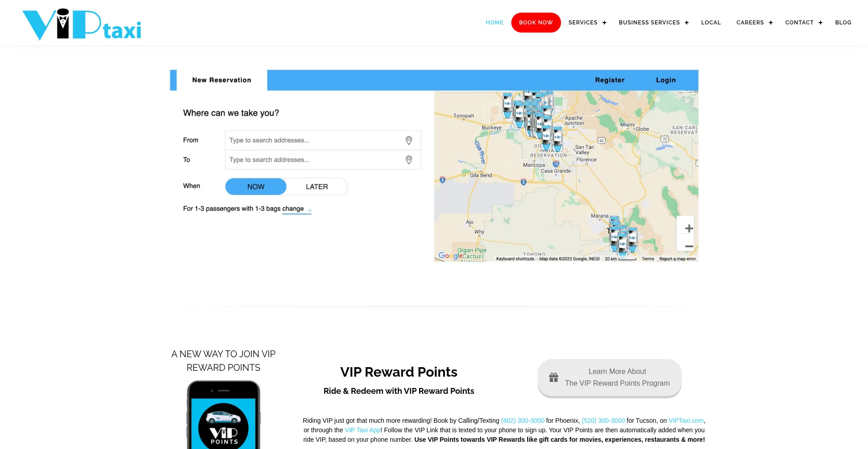Open map Keyboard shortcuts
Viewport: 868px width, 449px height.
tap(515, 259)
